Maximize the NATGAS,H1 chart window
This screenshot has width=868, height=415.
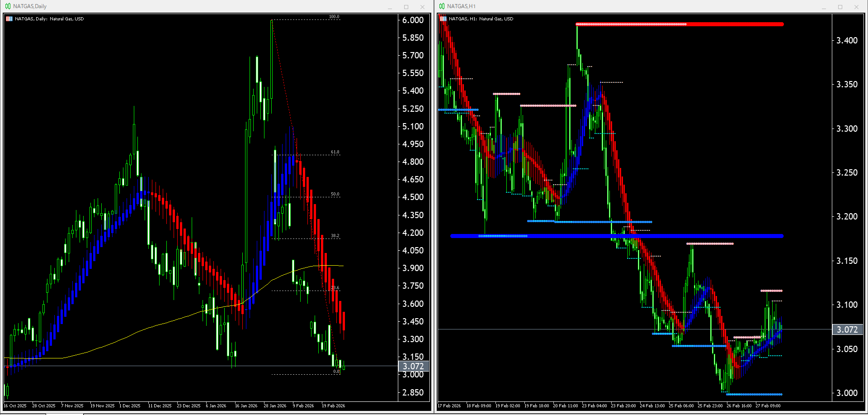[840, 7]
